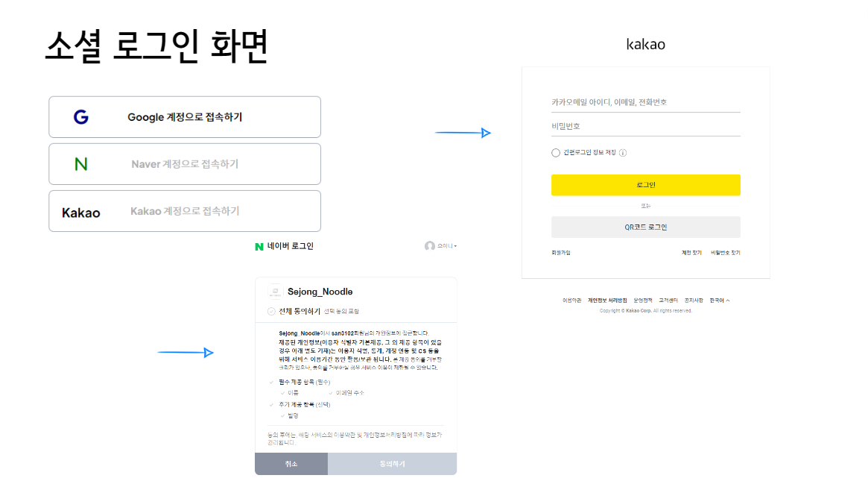
Task: Enable the 간편로그인 정보 저장 radio button
Action: point(556,153)
